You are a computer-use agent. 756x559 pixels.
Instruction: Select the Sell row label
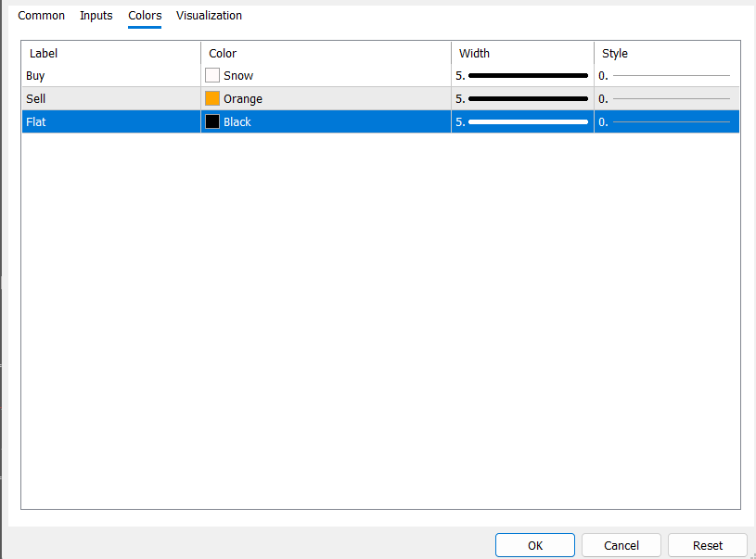(x=35, y=99)
